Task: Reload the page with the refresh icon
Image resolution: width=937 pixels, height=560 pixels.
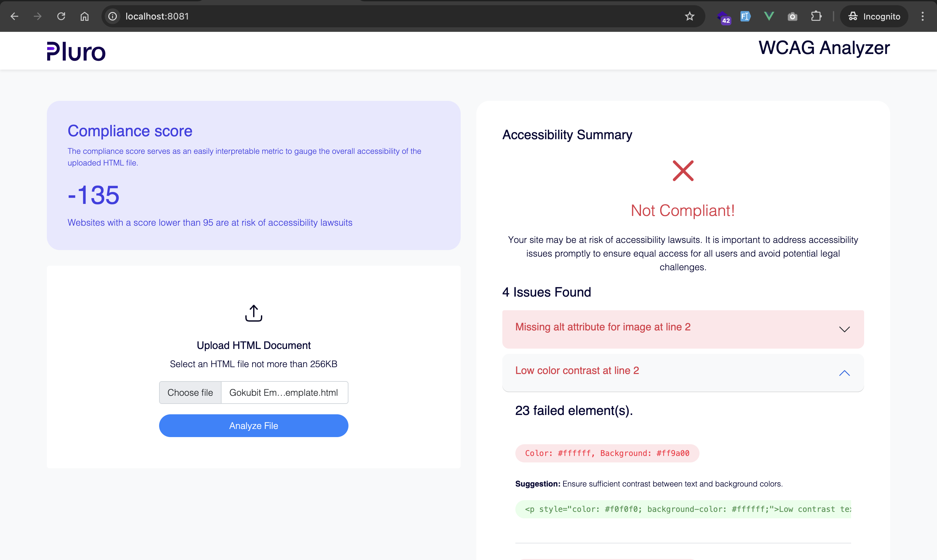Action: point(61,16)
